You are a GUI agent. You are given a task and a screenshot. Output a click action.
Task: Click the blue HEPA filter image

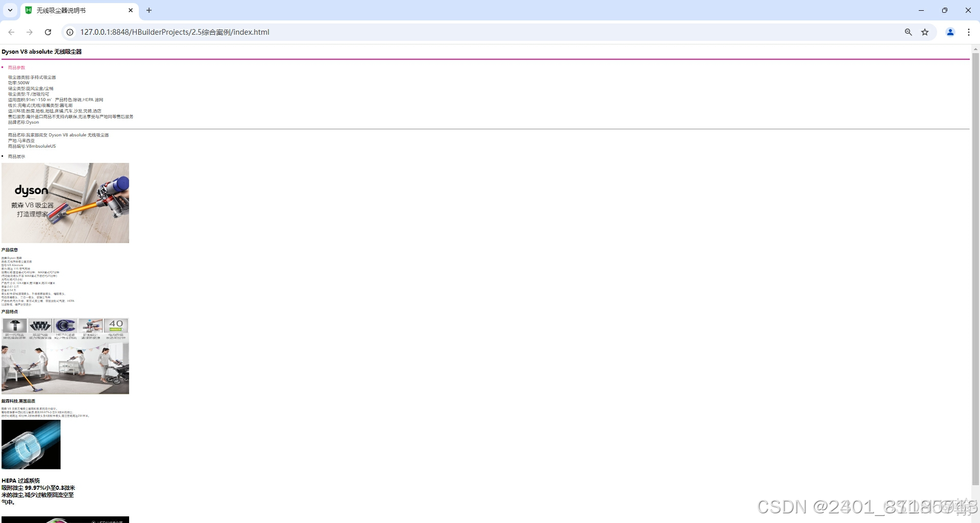pyautogui.click(x=31, y=444)
